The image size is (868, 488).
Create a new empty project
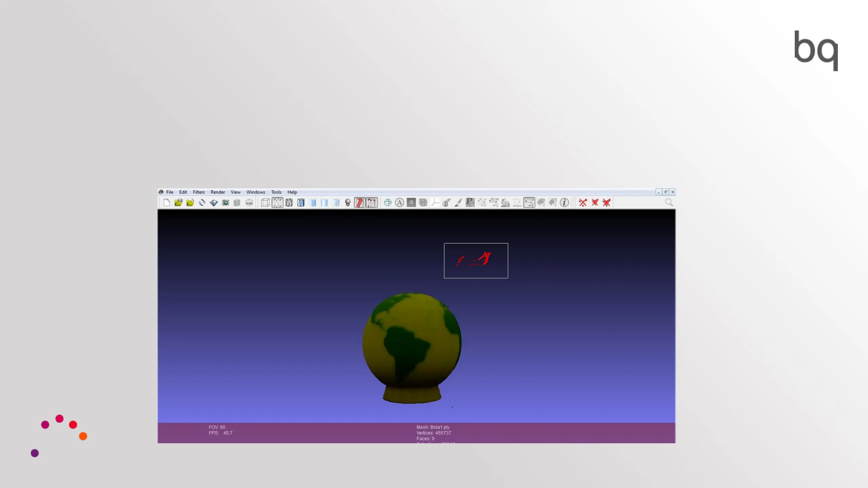(166, 203)
